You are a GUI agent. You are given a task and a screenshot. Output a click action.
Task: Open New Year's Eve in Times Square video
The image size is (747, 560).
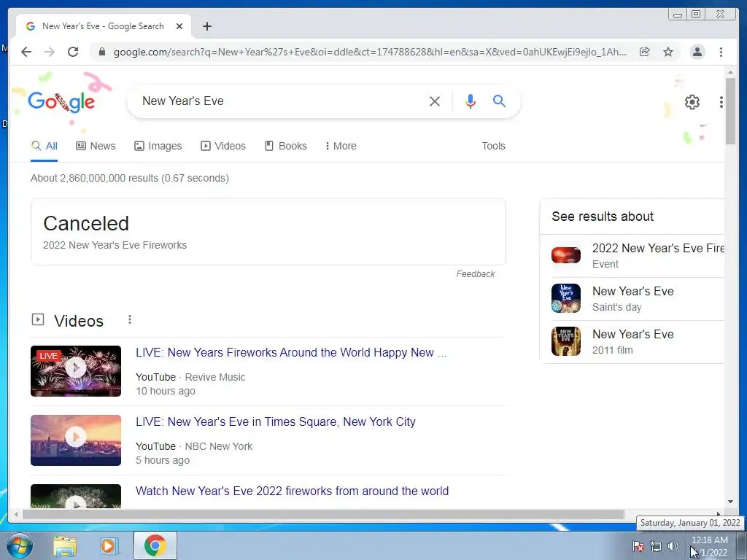(275, 422)
